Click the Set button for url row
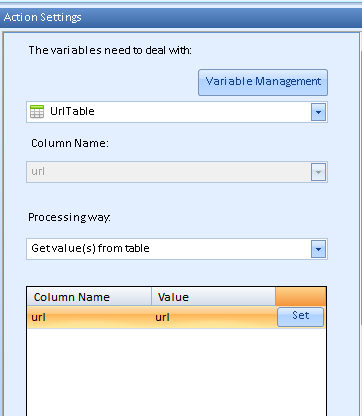 (300, 317)
